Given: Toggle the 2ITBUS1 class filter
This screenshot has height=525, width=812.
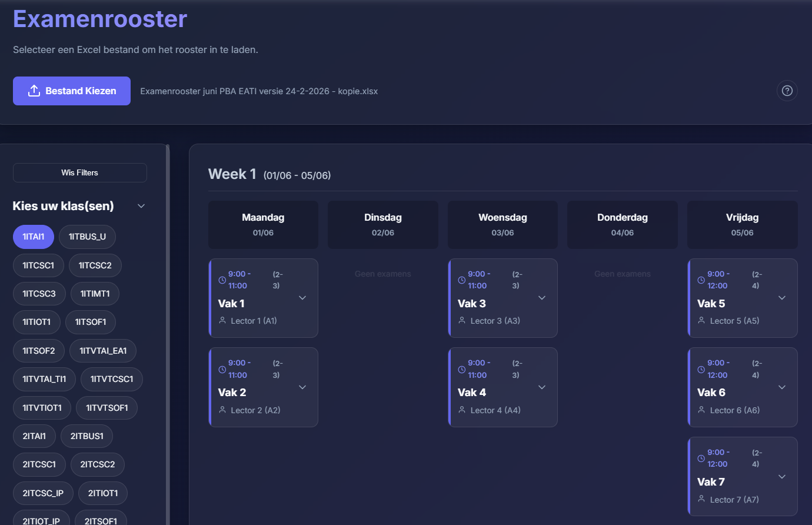Looking at the screenshot, I should [x=87, y=436].
